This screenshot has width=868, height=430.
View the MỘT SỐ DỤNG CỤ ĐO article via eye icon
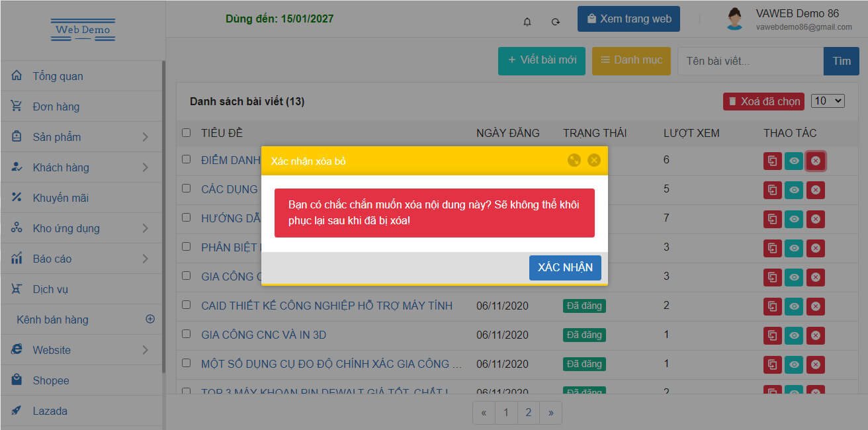tap(794, 365)
